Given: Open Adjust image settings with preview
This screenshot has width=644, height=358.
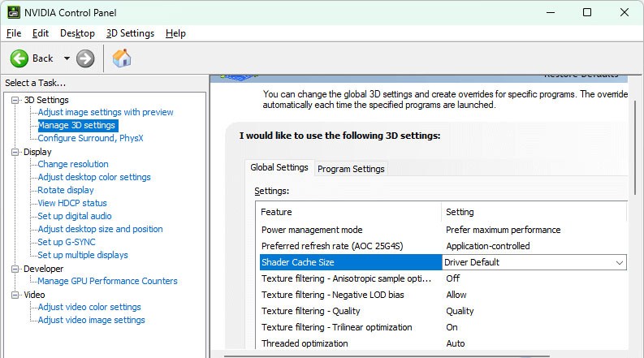Looking at the screenshot, I should pyautogui.click(x=106, y=112).
